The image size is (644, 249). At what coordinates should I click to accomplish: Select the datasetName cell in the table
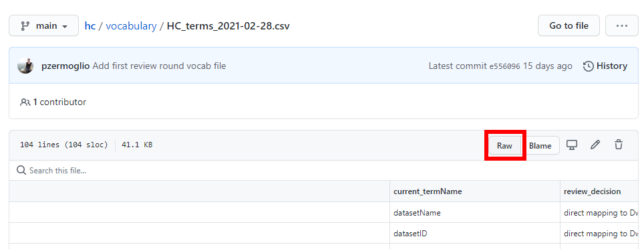(475, 213)
